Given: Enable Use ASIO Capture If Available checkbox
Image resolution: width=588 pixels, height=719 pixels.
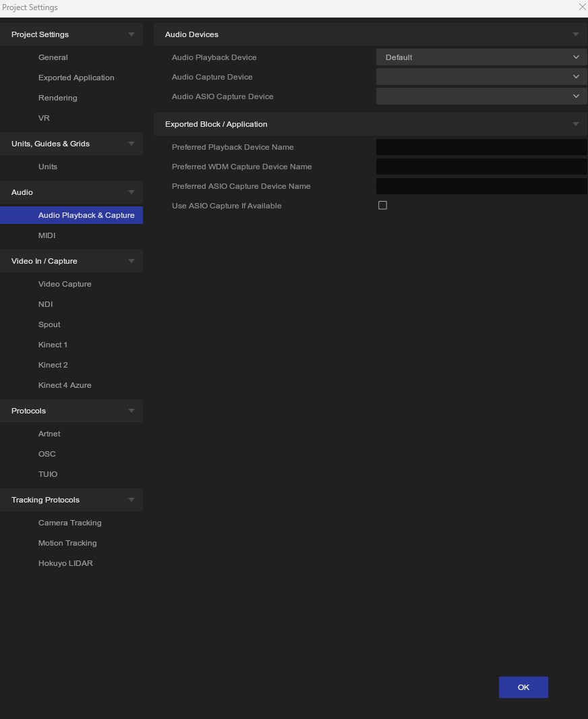Looking at the screenshot, I should click(x=382, y=205).
